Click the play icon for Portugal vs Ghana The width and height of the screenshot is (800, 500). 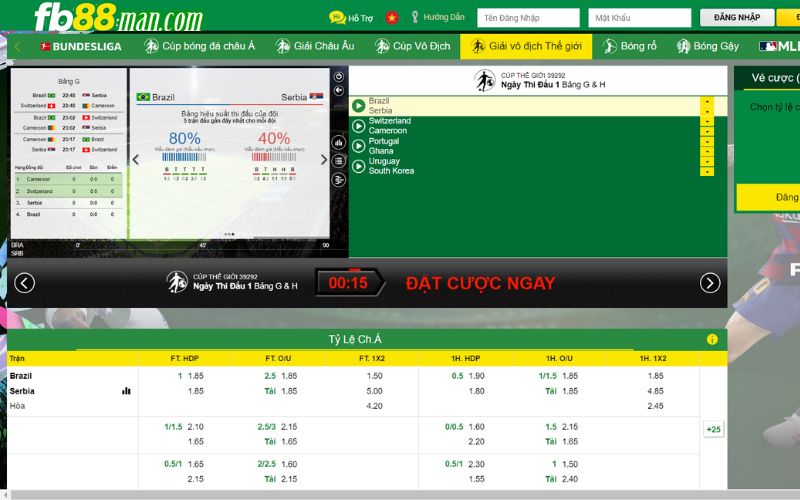358,146
